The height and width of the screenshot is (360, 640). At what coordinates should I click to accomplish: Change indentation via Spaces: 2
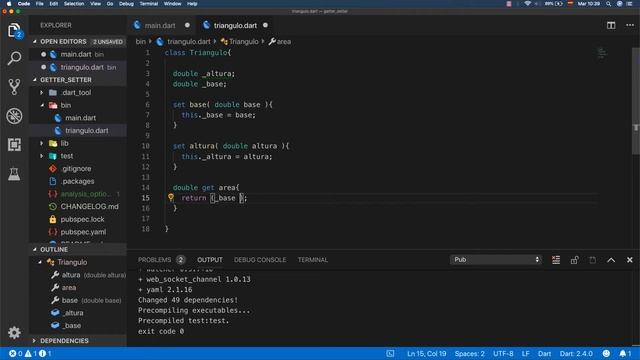[x=469, y=353]
